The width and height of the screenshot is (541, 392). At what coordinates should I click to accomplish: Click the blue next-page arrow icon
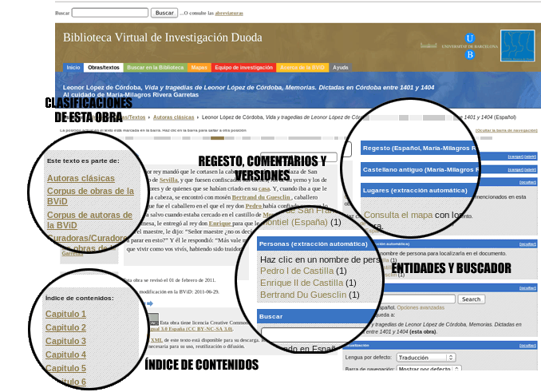(150, 303)
